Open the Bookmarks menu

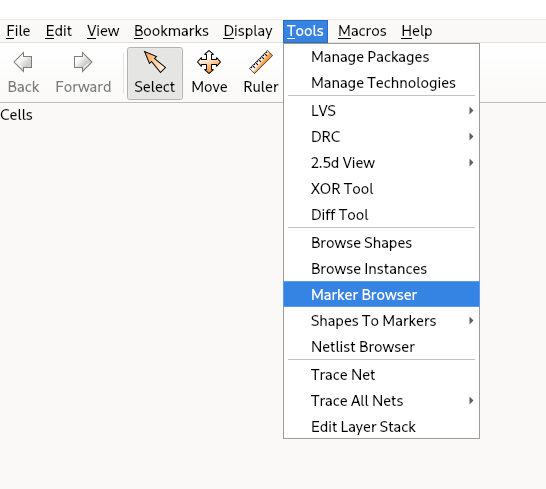171,31
